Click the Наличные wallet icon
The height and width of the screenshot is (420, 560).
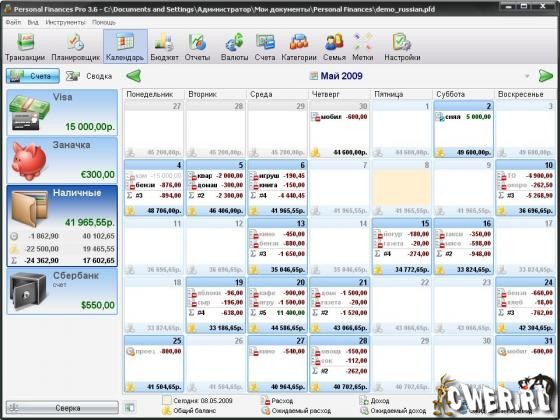click(29, 209)
